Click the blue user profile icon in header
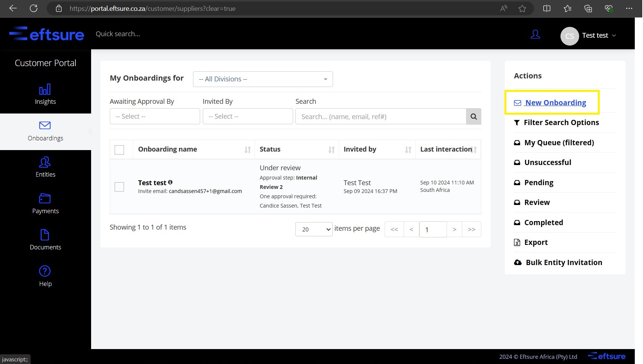643x364 pixels. 535,35
